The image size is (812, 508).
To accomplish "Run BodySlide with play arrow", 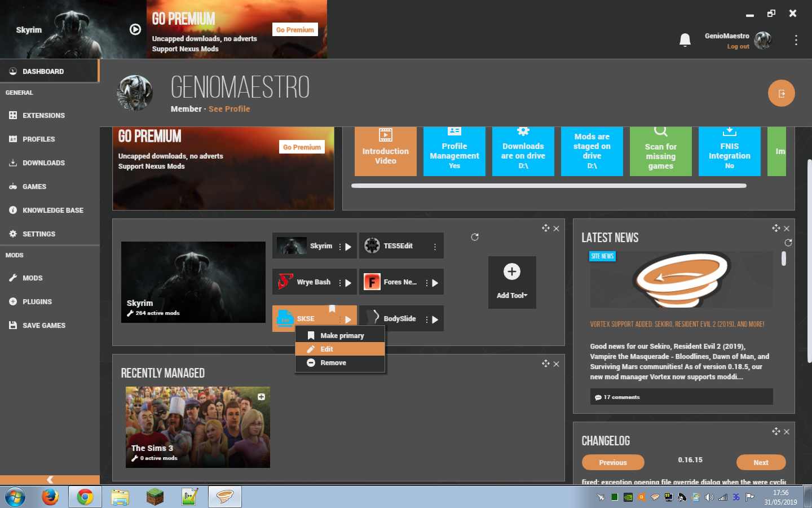I will pyautogui.click(x=435, y=319).
